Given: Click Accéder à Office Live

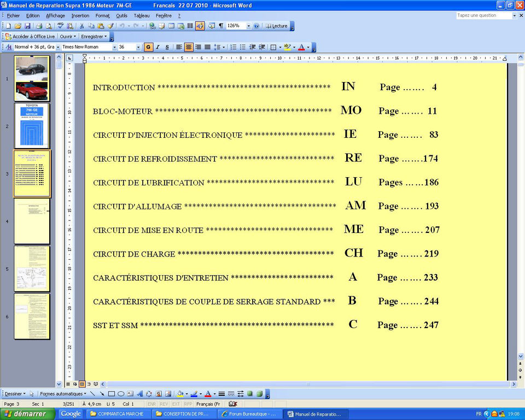Looking at the screenshot, I should [30, 37].
